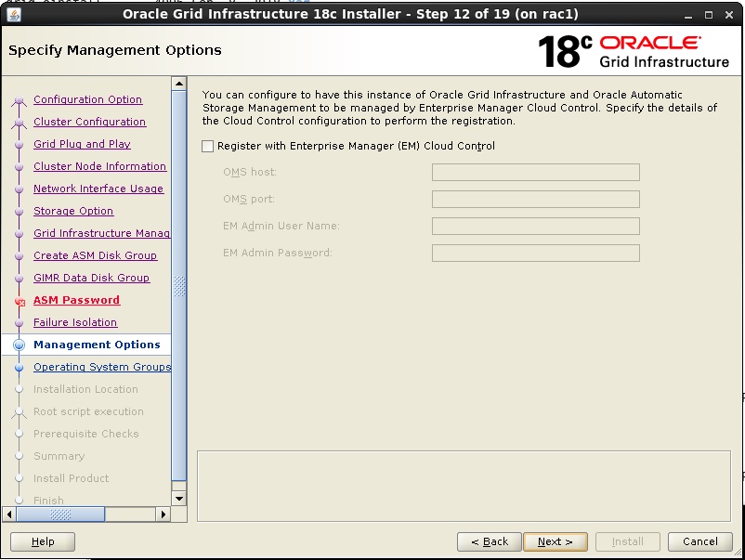Click the sidebar scrollbar down arrow
Viewport: 745px width, 560px height.
point(178,499)
